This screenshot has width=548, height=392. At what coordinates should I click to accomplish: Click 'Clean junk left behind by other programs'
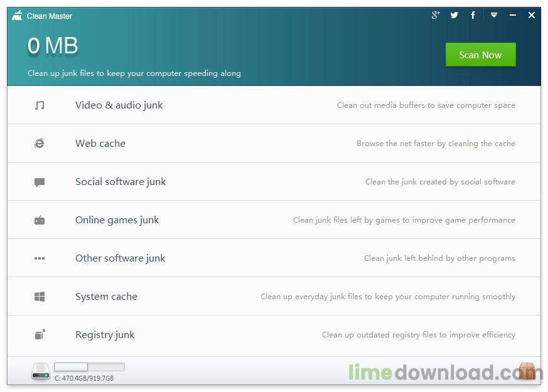pos(439,258)
